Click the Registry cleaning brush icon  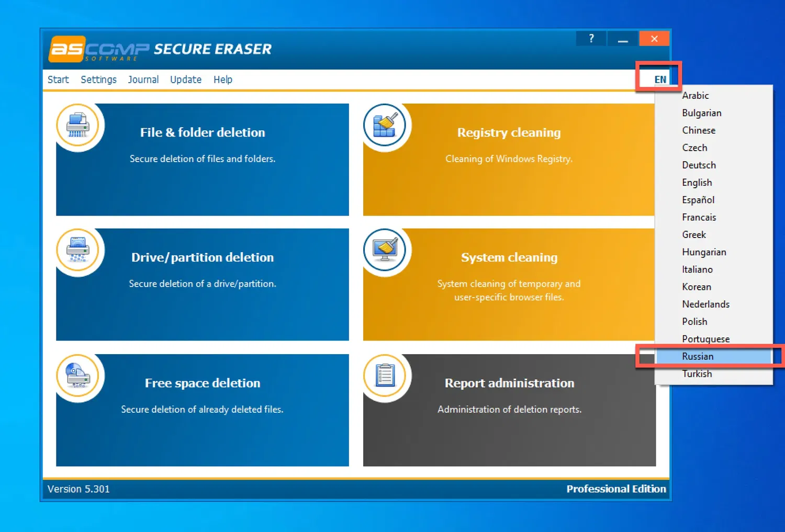click(x=385, y=124)
